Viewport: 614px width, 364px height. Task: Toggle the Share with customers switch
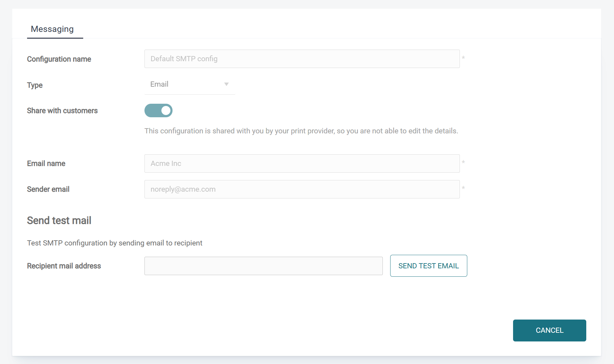pyautogui.click(x=158, y=110)
